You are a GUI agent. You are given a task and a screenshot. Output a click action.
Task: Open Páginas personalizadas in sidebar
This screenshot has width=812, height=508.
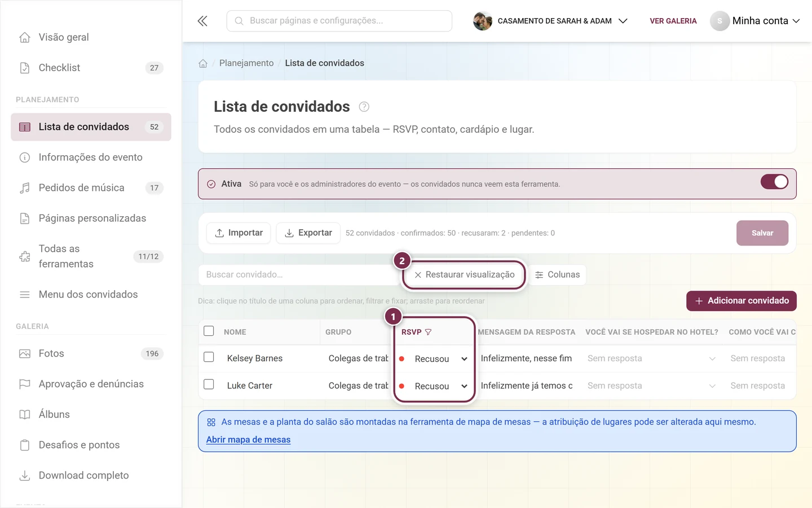click(x=91, y=218)
